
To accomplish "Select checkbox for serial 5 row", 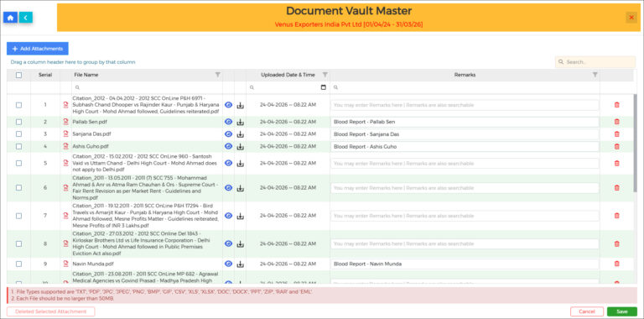I will coord(18,163).
